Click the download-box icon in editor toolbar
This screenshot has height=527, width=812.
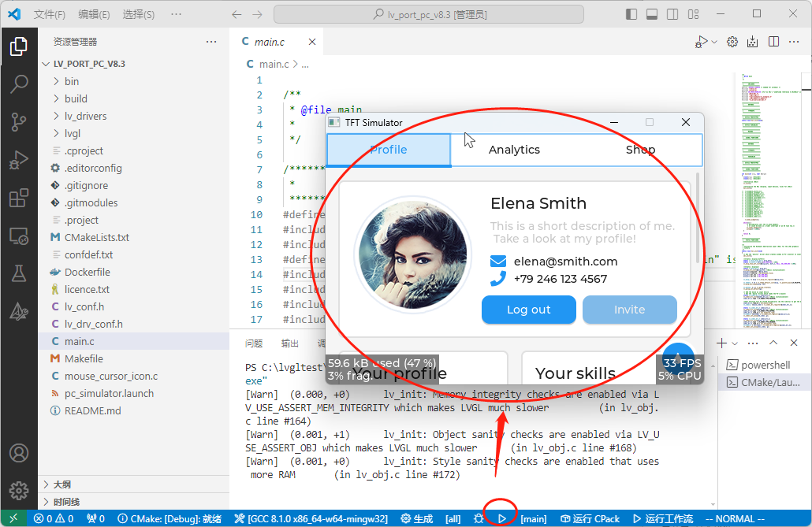(x=752, y=42)
